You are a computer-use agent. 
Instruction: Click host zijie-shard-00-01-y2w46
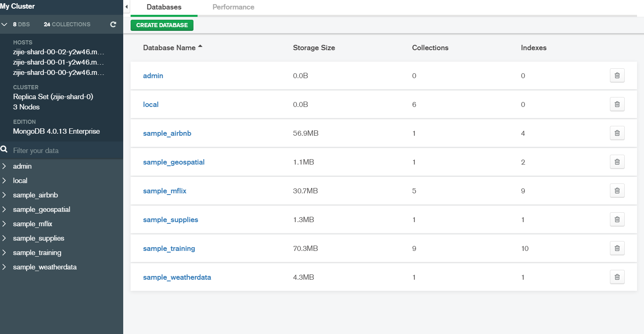(58, 62)
